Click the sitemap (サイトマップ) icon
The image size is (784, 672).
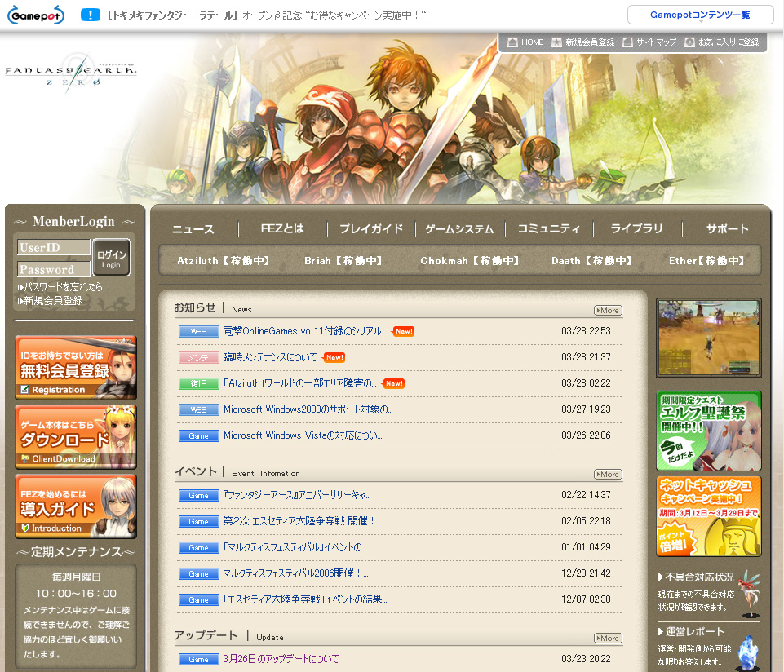pyautogui.click(x=627, y=42)
